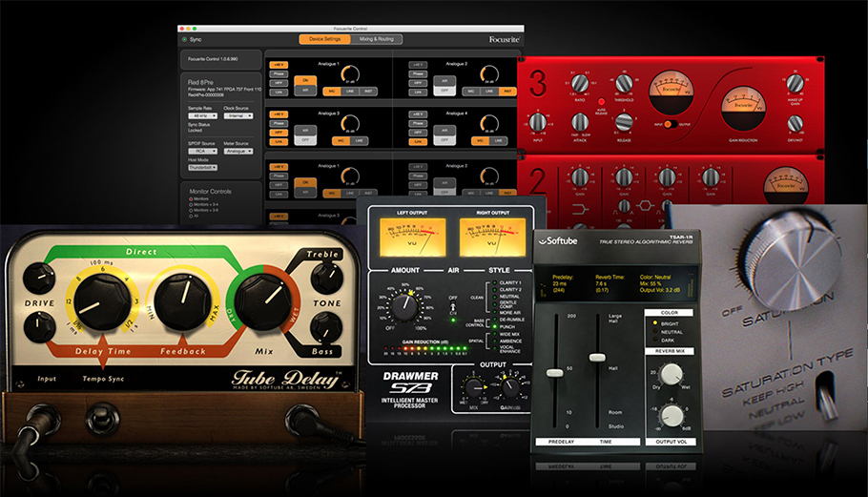Click the Analogue 4 gain dial
The width and height of the screenshot is (868, 497).
click(488, 123)
